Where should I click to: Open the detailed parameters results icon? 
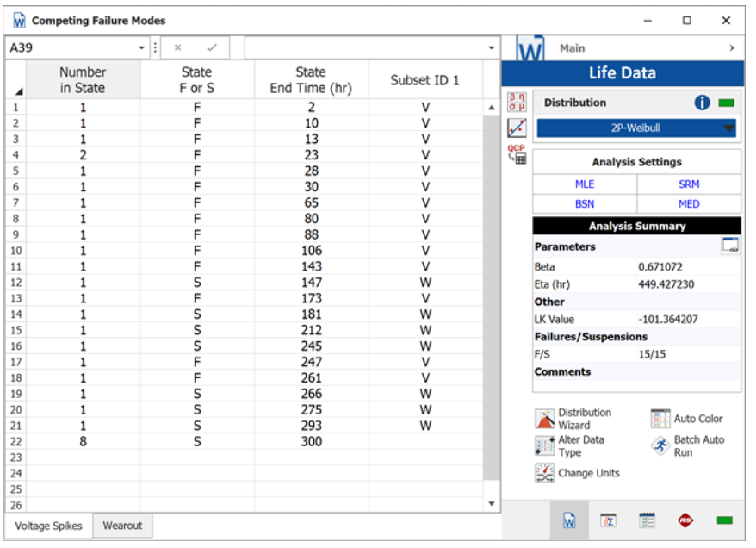[730, 245]
